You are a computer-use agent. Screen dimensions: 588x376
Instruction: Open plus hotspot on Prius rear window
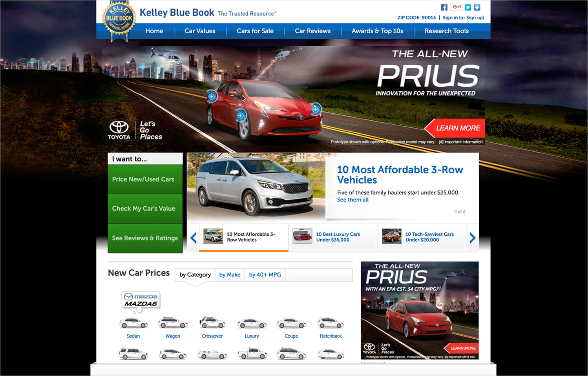click(x=212, y=96)
